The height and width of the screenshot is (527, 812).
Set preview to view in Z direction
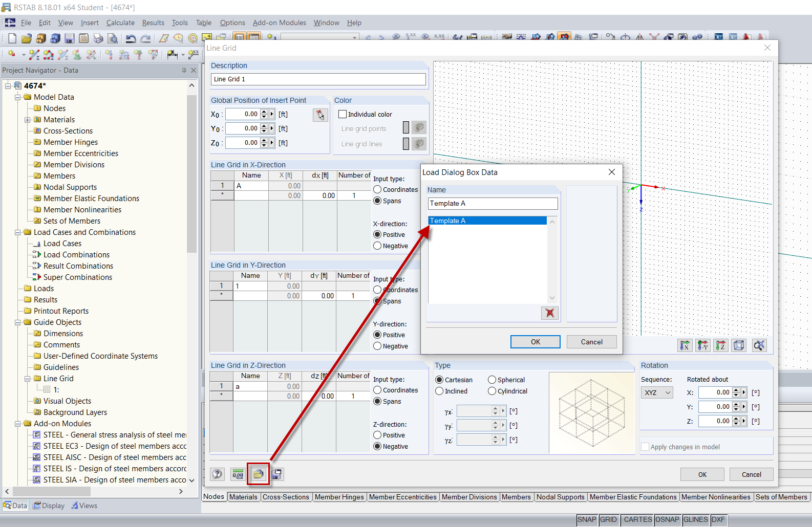click(x=721, y=345)
